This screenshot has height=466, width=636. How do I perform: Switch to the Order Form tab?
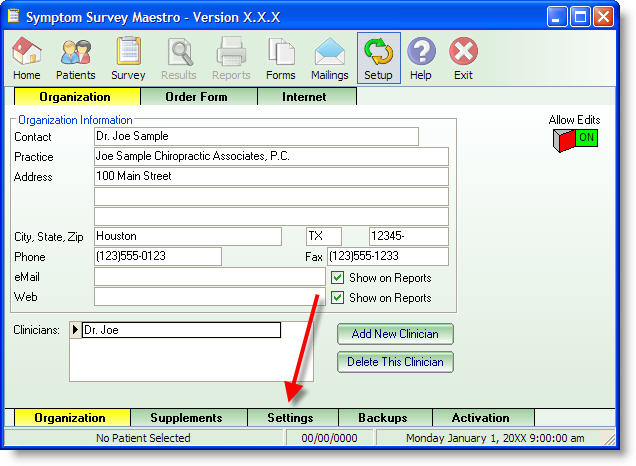pyautogui.click(x=198, y=97)
